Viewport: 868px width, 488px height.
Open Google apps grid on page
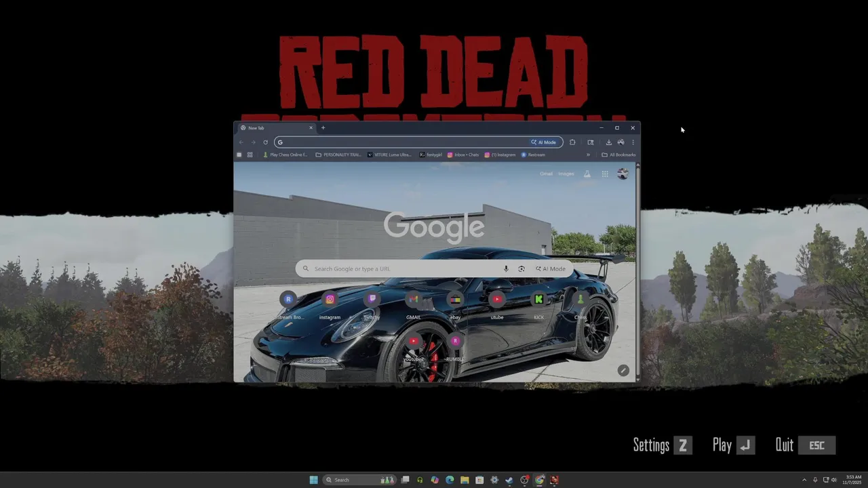[605, 174]
